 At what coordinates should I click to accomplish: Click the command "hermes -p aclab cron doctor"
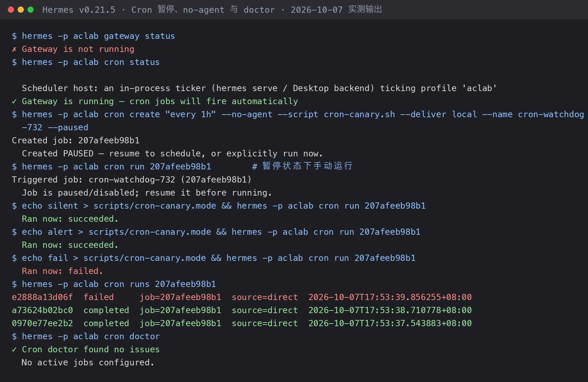click(x=91, y=336)
